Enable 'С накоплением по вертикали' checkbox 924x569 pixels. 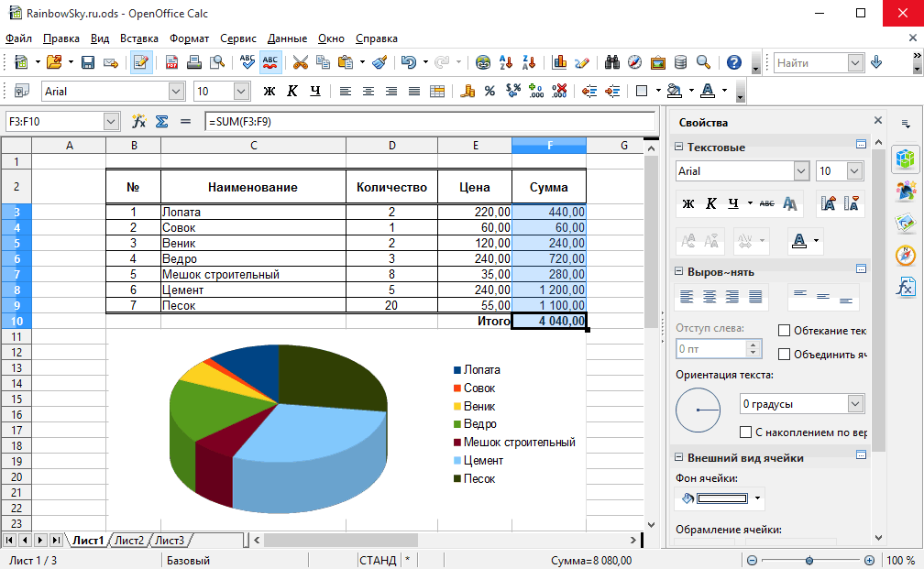[x=745, y=432]
